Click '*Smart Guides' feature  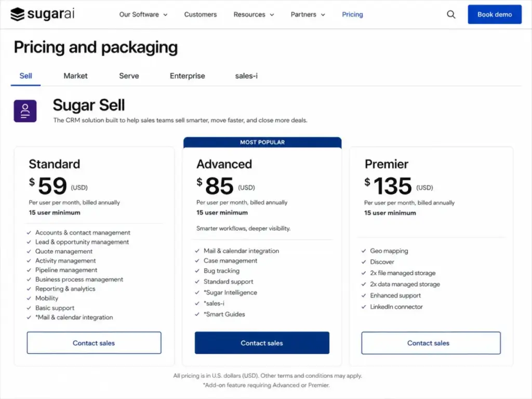[224, 314]
